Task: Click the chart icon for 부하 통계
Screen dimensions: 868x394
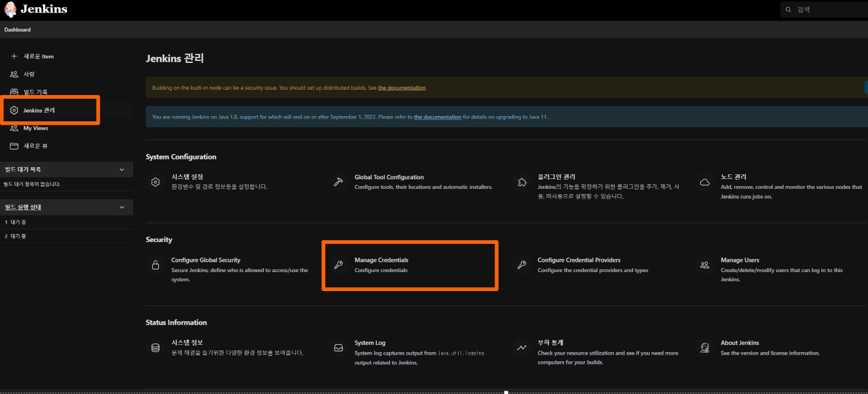Action: [x=522, y=348]
